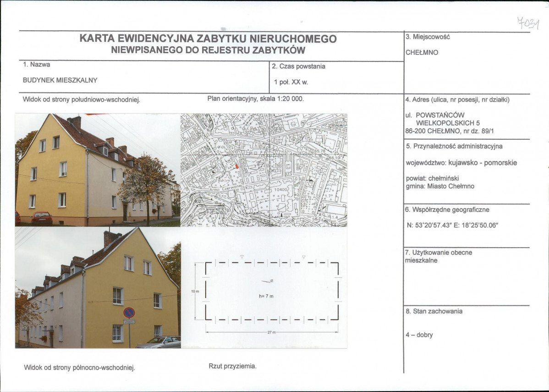
Task: Click the title KARTA EWIDENCYJNA ZABYTKU NIERUCHOMEGO
Action: 208,38
